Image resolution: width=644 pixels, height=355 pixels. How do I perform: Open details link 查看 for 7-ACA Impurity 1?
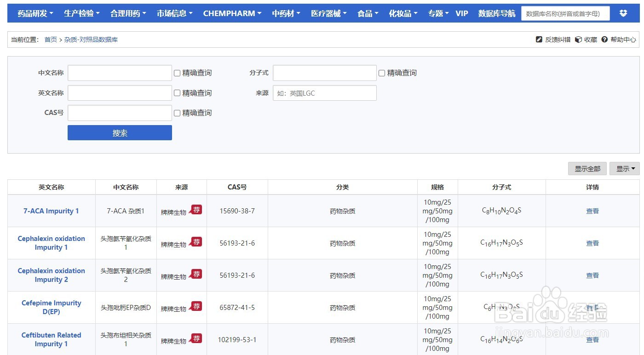tap(592, 211)
